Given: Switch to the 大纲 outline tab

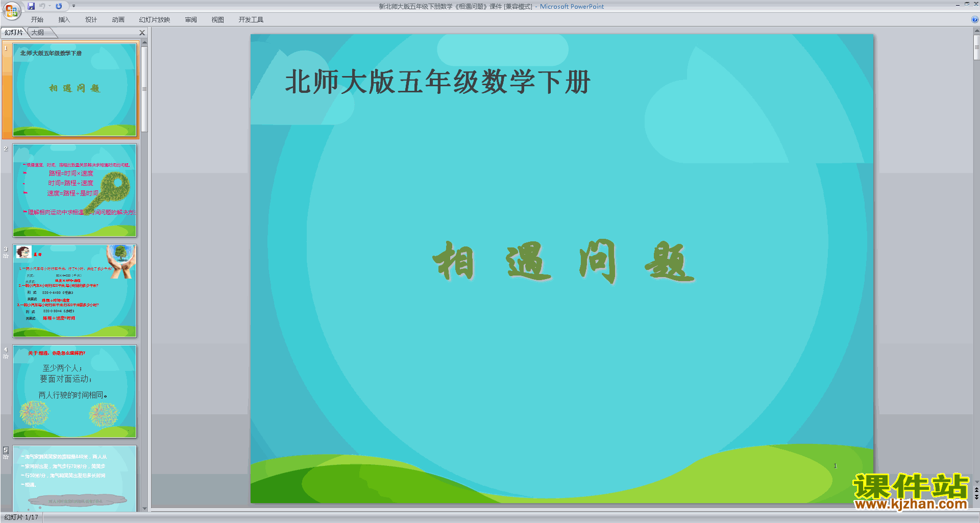Looking at the screenshot, I should click(x=38, y=33).
